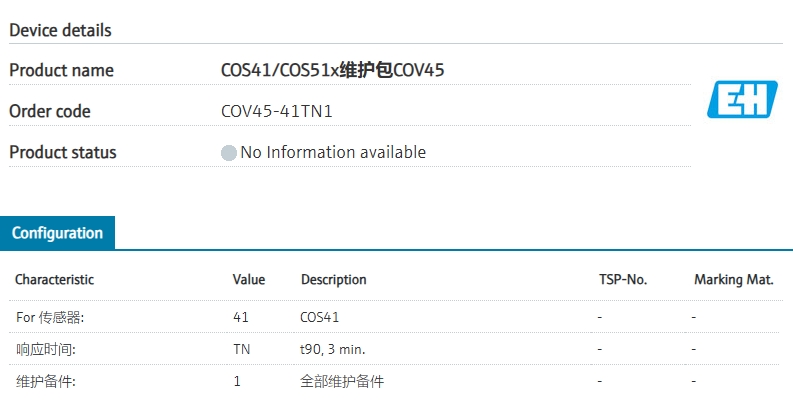Image resolution: width=793 pixels, height=407 pixels.
Task: Select the For 传感器 characteristic row
Action: (x=394, y=317)
